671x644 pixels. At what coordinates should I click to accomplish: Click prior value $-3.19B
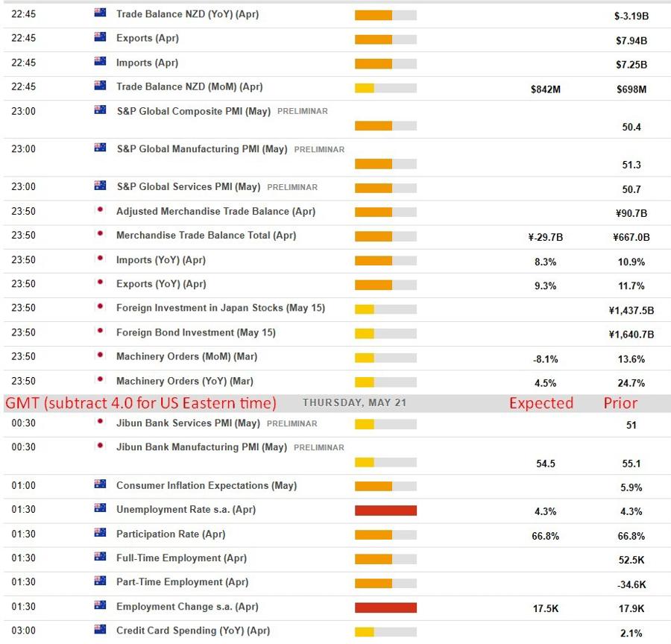631,16
